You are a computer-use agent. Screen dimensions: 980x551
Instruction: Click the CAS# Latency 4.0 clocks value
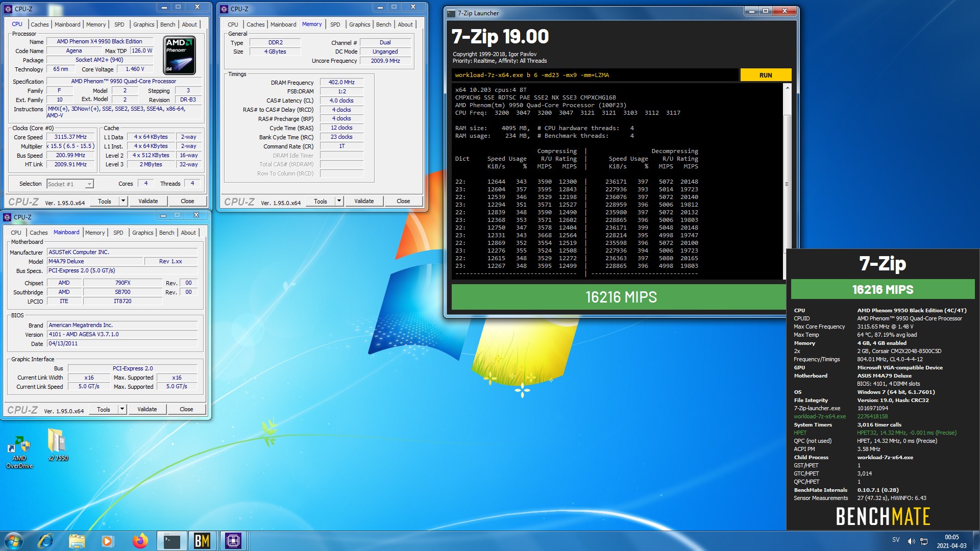coord(341,101)
